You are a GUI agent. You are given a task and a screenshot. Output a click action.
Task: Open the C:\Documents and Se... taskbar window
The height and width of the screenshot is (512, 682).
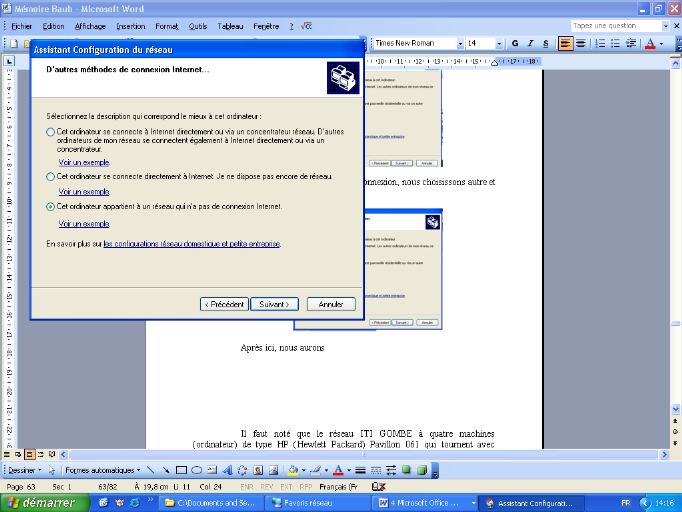tap(212, 503)
